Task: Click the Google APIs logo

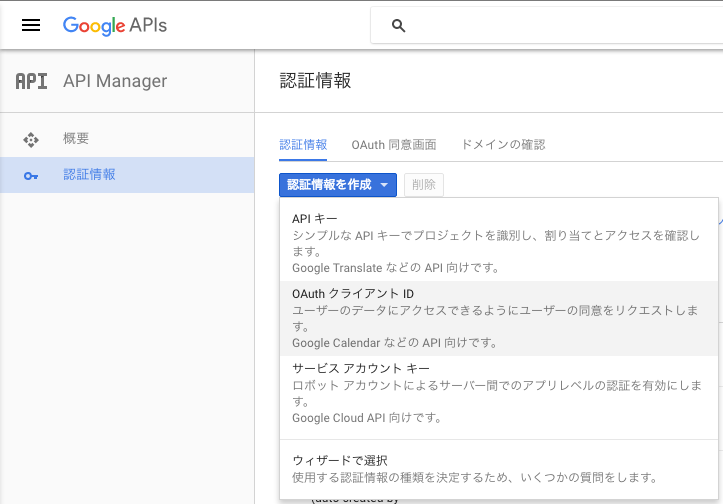Action: click(x=115, y=25)
